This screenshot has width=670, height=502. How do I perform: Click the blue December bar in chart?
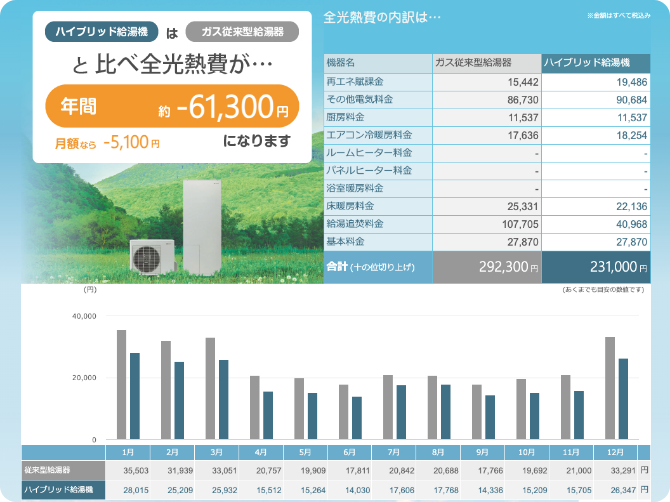point(623,399)
